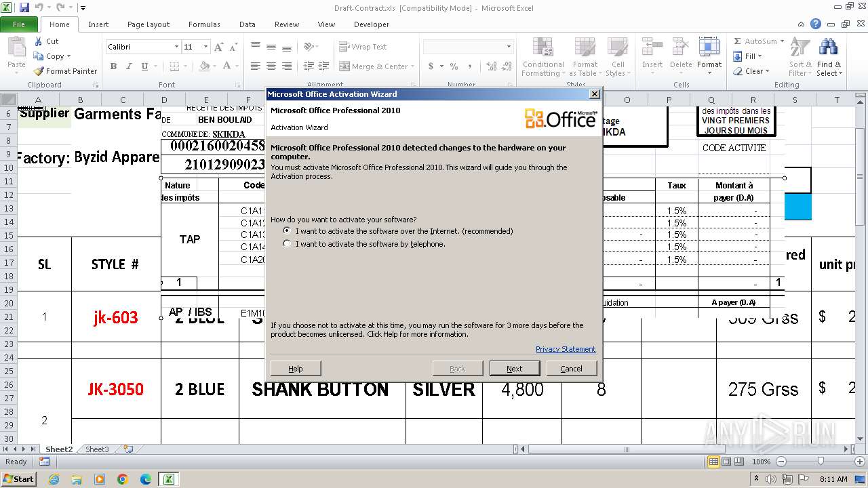This screenshot has height=488, width=868.
Task: Switch to Developer ribbon tab
Action: coord(372,24)
